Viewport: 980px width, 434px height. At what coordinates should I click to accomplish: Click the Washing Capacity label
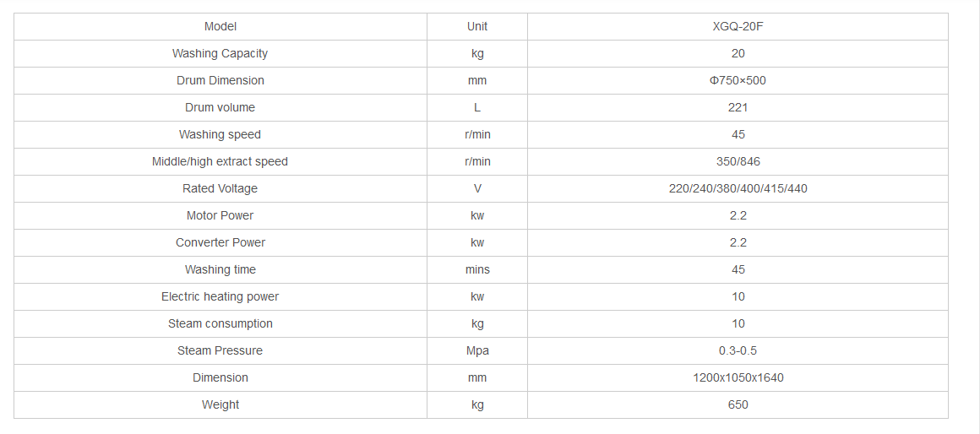220,53
